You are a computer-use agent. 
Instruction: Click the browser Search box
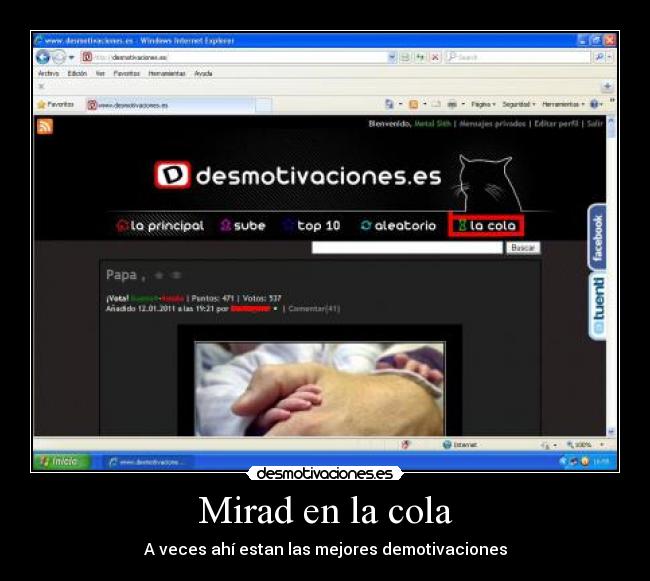(x=517, y=57)
